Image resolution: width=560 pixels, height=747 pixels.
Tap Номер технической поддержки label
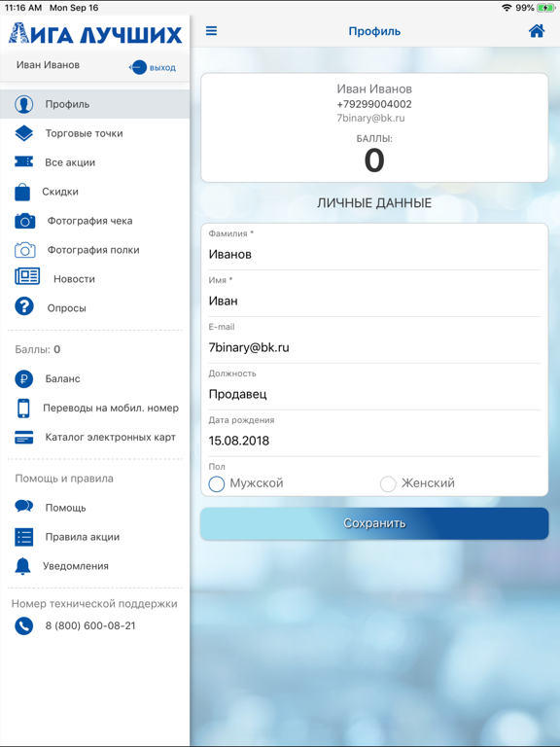click(x=94, y=604)
